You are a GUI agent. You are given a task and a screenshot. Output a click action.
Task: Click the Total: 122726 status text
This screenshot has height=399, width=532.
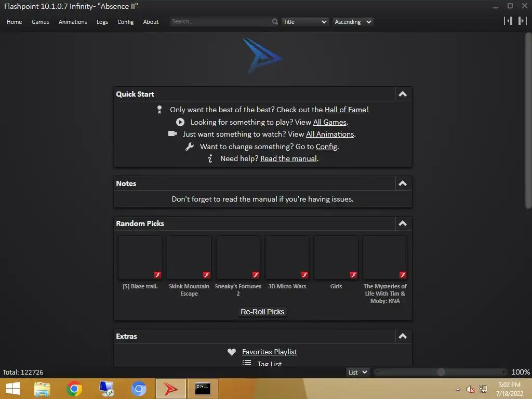click(23, 372)
